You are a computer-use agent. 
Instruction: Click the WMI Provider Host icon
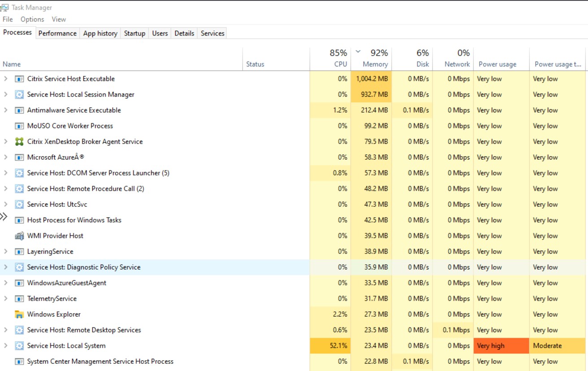point(19,236)
